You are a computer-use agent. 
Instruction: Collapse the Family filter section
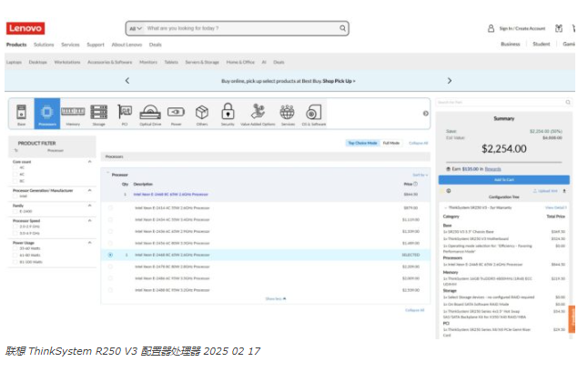coord(89,206)
